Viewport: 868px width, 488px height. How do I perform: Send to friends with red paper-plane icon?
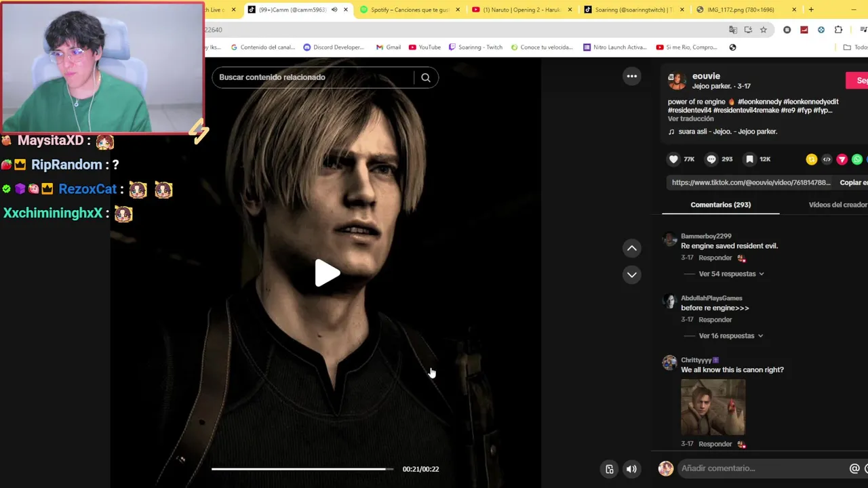coord(842,159)
